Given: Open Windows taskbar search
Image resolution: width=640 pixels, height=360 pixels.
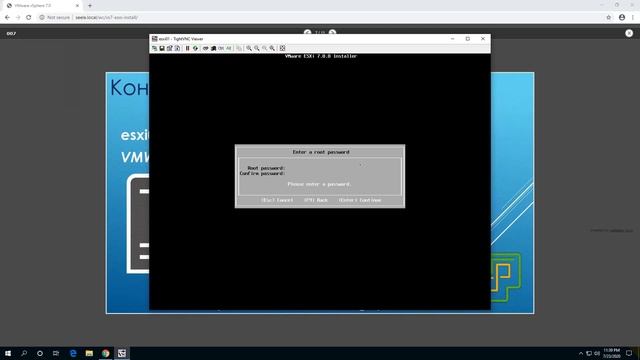Looking at the screenshot, I should (24, 353).
